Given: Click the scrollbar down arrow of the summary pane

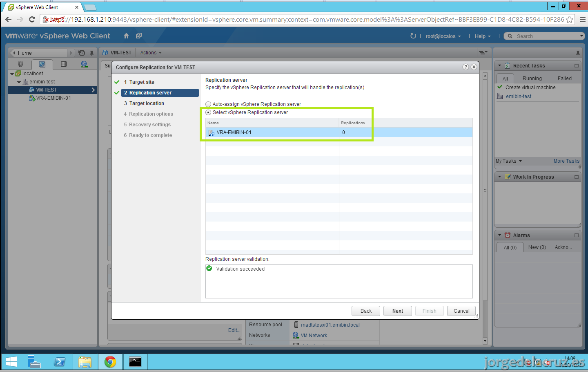Looking at the screenshot, I should point(485,341).
